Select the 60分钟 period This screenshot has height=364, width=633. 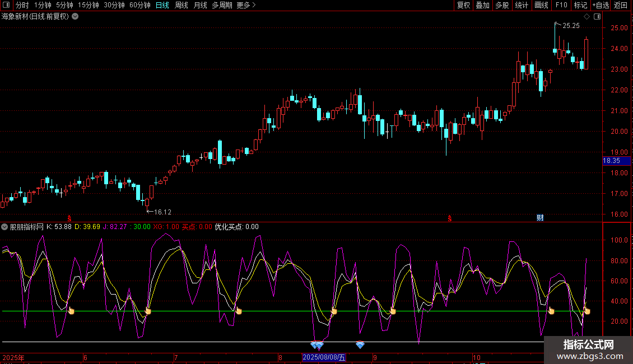pos(140,5)
